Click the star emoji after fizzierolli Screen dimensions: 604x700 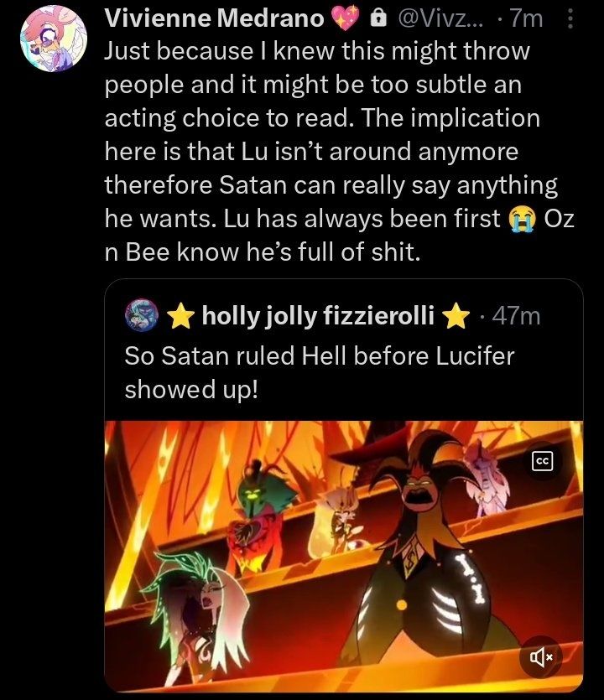coord(456,315)
